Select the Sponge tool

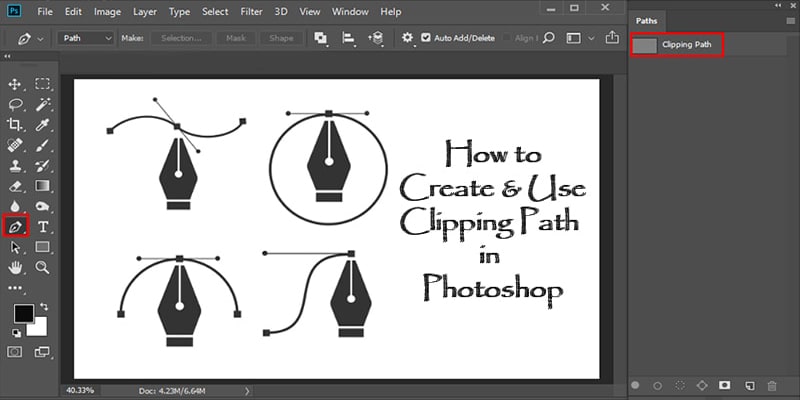coord(42,206)
